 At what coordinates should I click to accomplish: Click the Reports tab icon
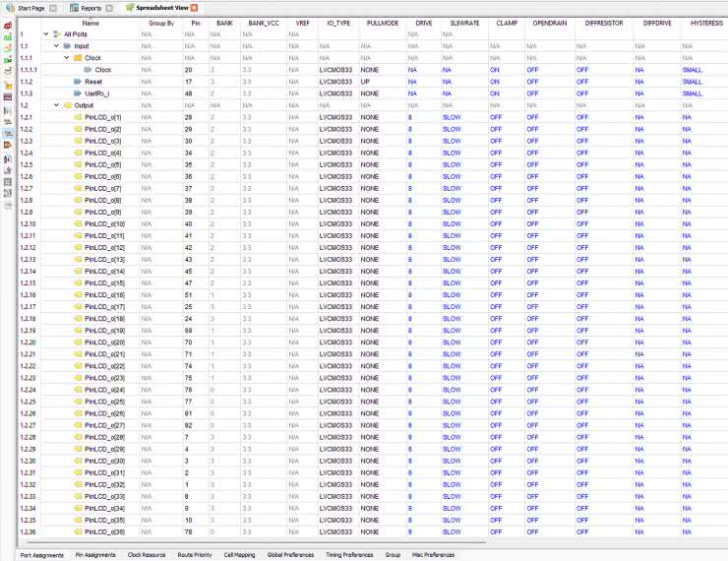[x=74, y=8]
